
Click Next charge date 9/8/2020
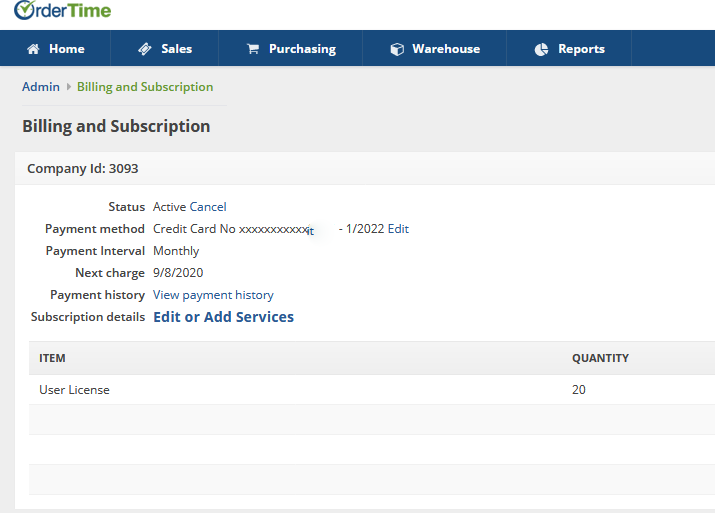pyautogui.click(x=178, y=273)
